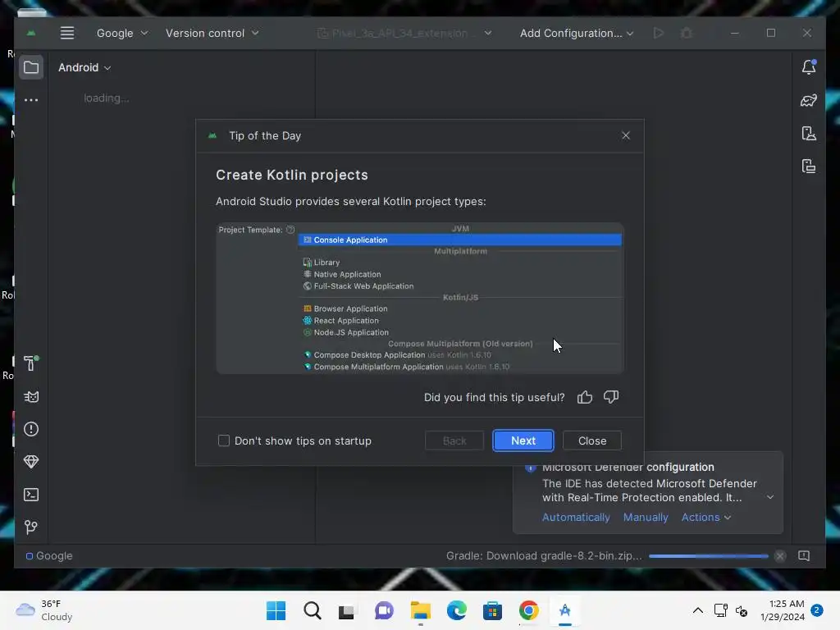This screenshot has width=840, height=630.
Task: Click the thumbs up tip feedback
Action: (584, 397)
